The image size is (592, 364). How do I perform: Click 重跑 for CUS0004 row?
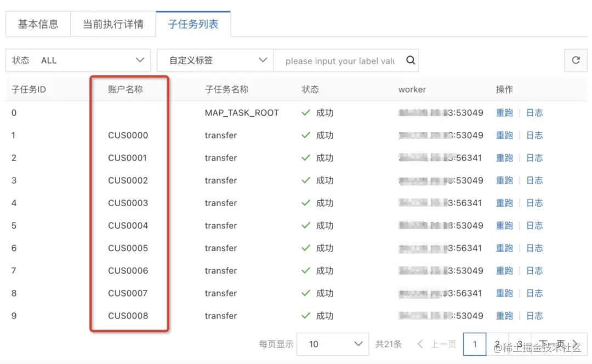click(x=504, y=225)
